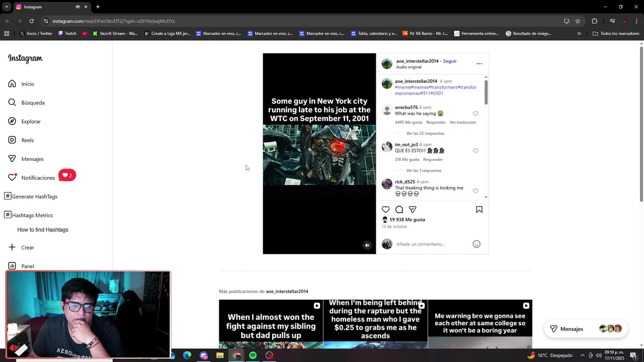
Task: Open the three-dot post options menu
Action: (x=479, y=64)
